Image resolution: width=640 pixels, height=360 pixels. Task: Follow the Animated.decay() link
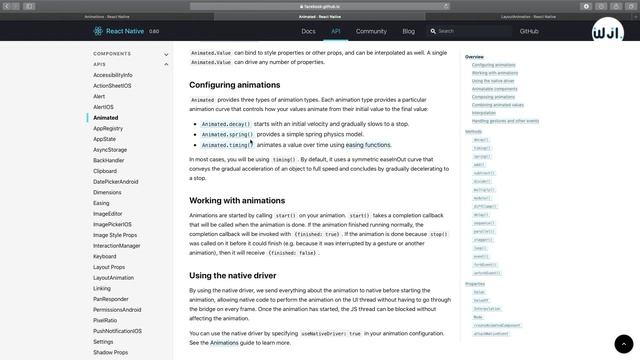[226, 124]
